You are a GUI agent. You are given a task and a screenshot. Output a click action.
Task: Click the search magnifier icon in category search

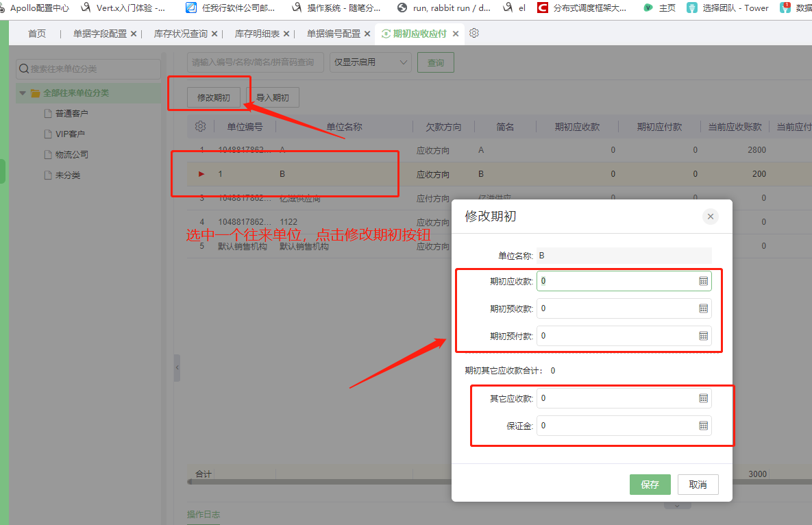[24, 69]
